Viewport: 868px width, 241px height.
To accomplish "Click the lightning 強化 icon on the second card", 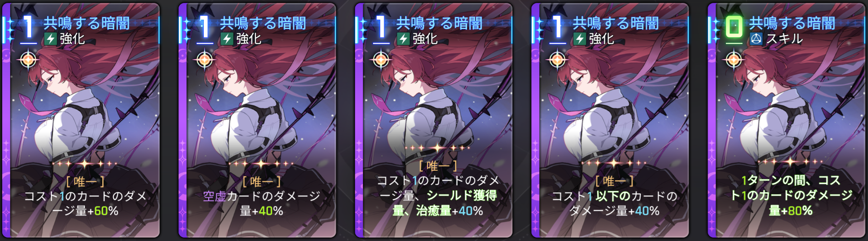I will [227, 39].
